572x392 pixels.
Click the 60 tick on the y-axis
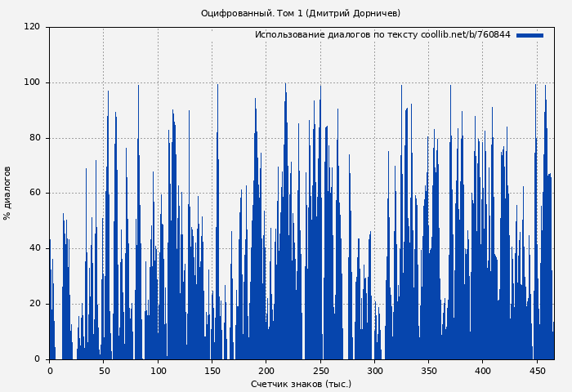pyautogui.click(x=34, y=193)
